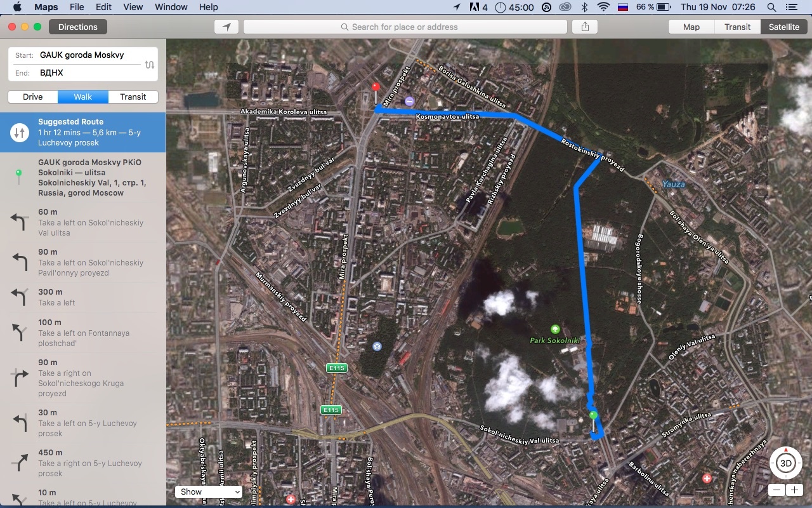Viewport: 812px width, 508px height.
Task: Select the 300 m take a left step
Action: pyautogui.click(x=82, y=297)
